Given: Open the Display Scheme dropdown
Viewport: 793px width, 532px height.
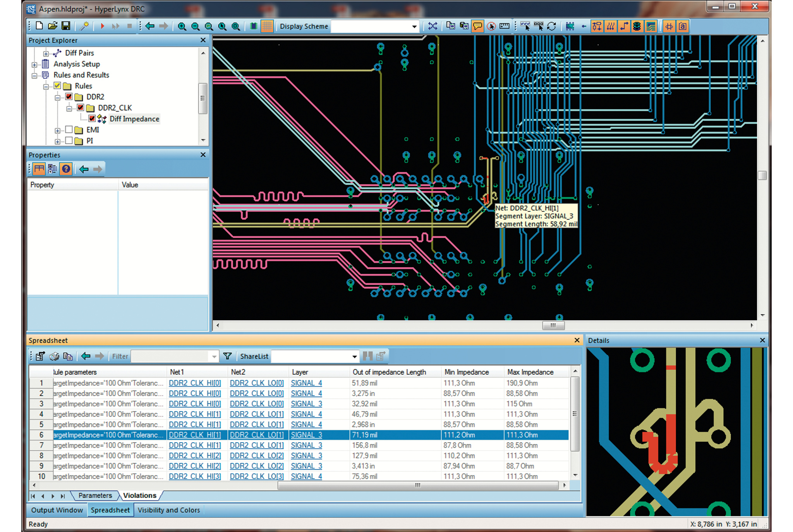Looking at the screenshot, I should click(414, 26).
